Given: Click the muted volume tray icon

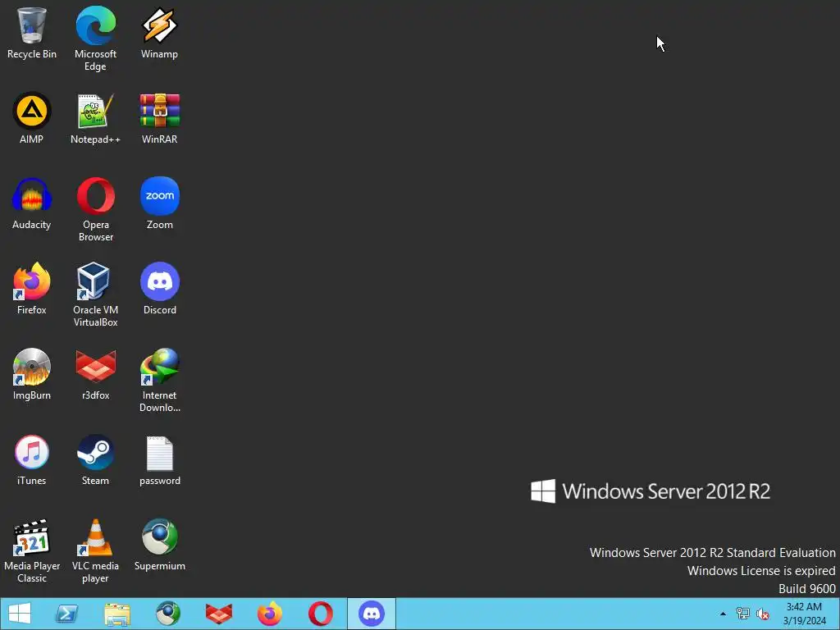Looking at the screenshot, I should tap(763, 614).
